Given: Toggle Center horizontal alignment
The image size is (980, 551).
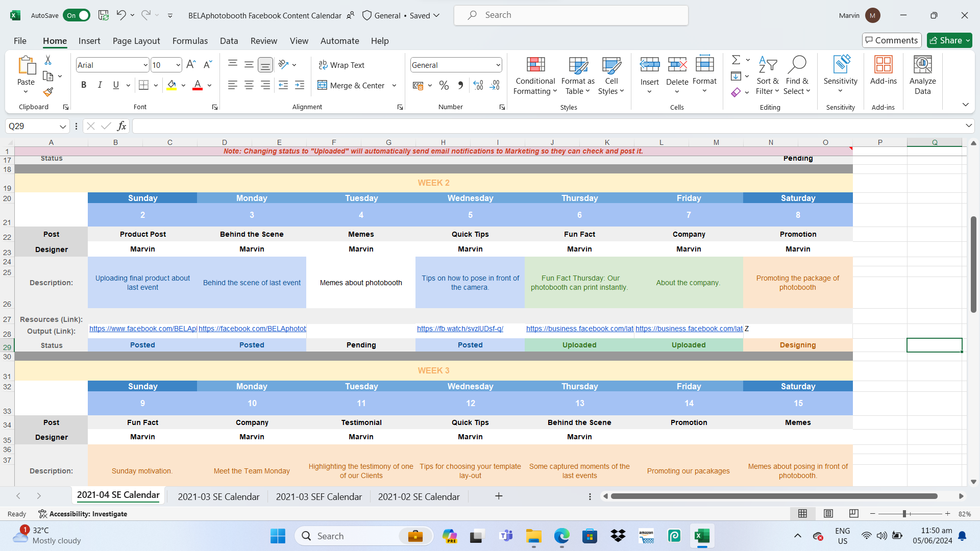Looking at the screenshot, I should 249,85.
